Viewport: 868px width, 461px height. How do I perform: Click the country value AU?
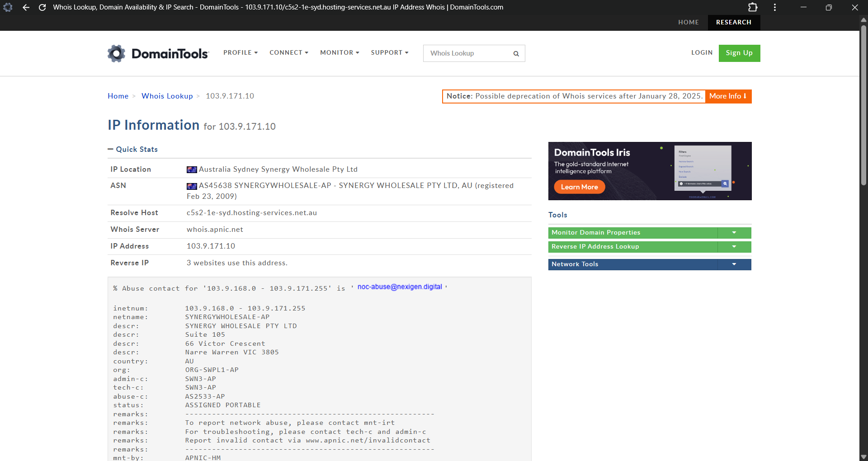[x=189, y=362]
